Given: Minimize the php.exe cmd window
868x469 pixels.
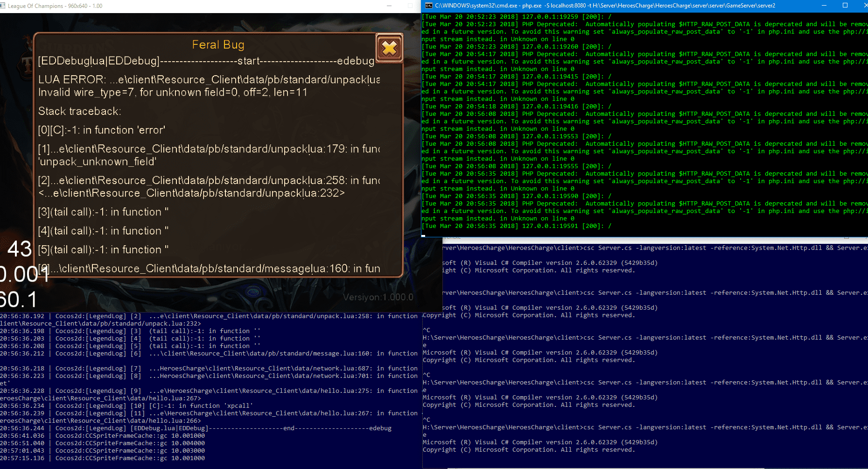Looking at the screenshot, I should tap(824, 6).
